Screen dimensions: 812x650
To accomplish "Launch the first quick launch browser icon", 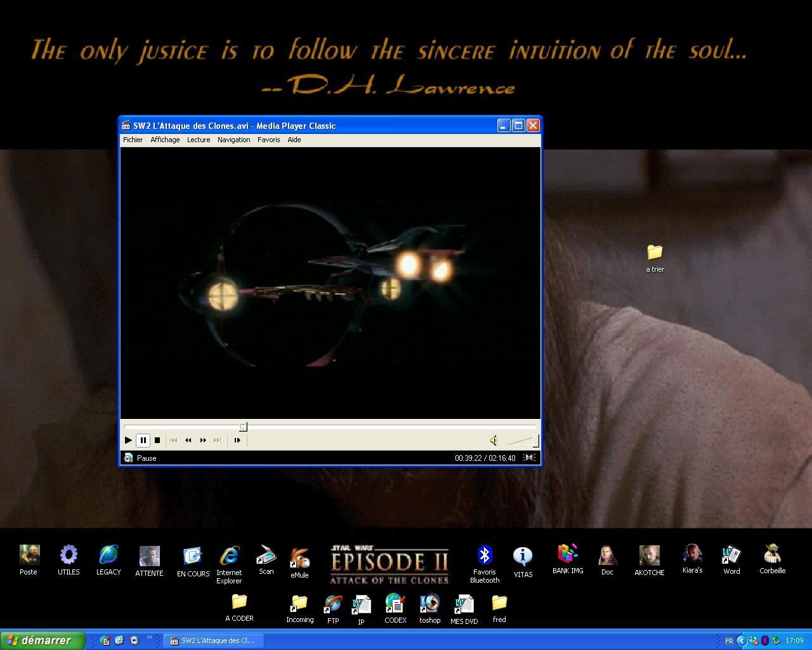I will pyautogui.click(x=105, y=640).
